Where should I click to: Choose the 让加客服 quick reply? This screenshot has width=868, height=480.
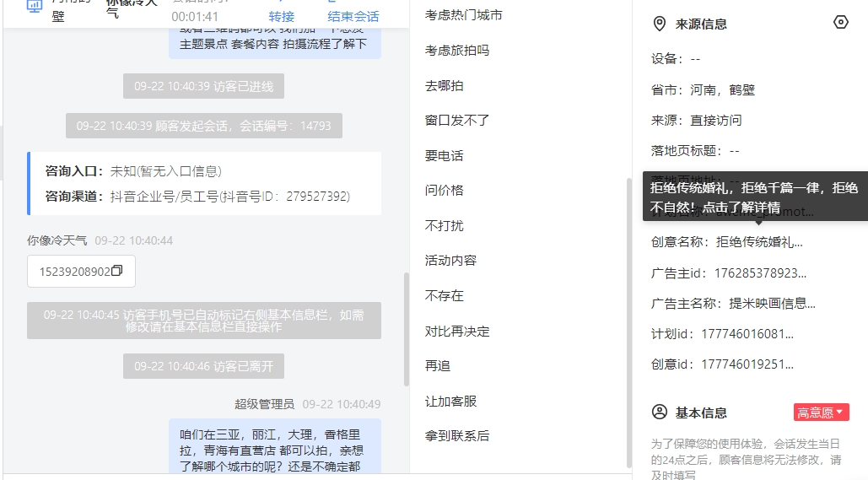tap(450, 402)
